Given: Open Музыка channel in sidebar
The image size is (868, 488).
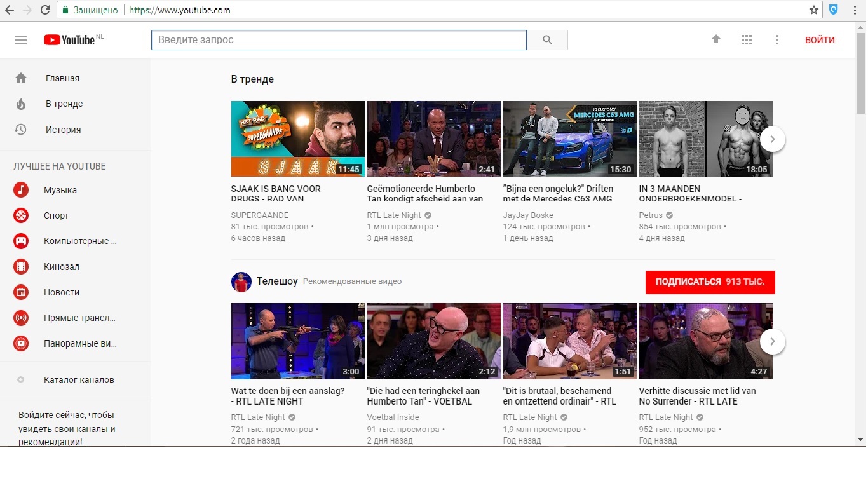Looking at the screenshot, I should pyautogui.click(x=60, y=190).
